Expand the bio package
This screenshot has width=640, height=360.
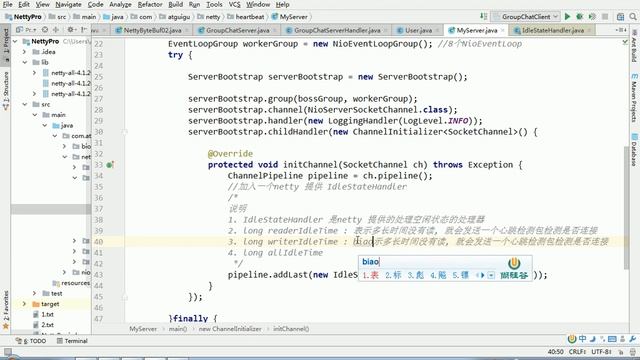64,146
